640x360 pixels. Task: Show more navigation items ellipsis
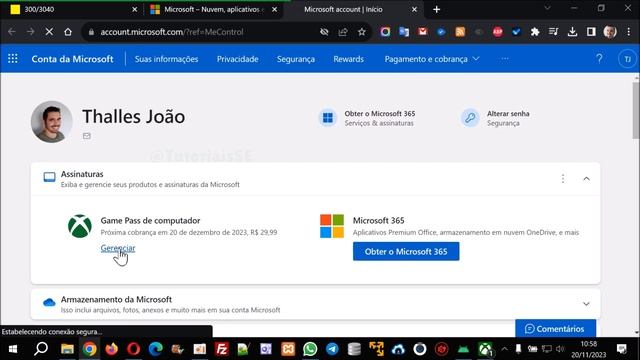click(505, 59)
